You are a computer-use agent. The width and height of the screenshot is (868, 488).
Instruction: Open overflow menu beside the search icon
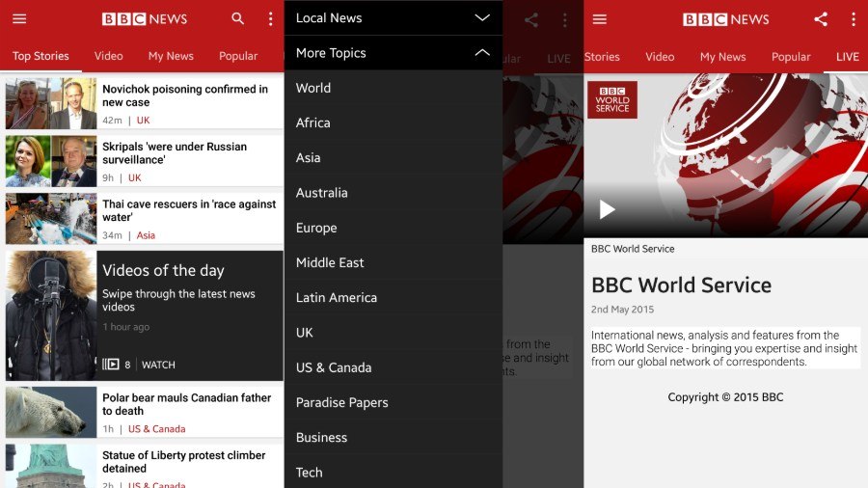(270, 19)
